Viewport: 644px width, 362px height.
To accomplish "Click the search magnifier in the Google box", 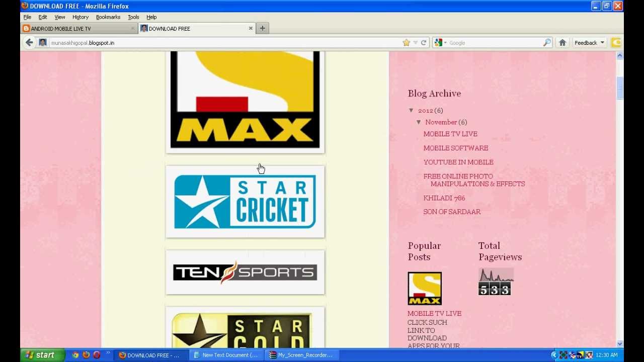I will pyautogui.click(x=547, y=43).
